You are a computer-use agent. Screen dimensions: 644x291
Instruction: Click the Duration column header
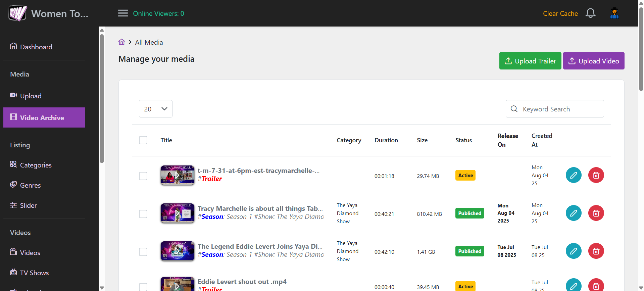[386, 140]
